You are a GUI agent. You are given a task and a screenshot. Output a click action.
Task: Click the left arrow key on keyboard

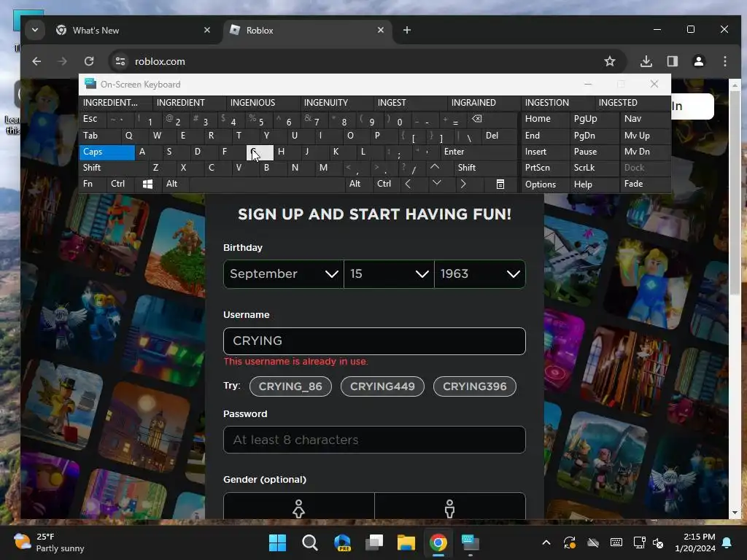click(x=408, y=184)
